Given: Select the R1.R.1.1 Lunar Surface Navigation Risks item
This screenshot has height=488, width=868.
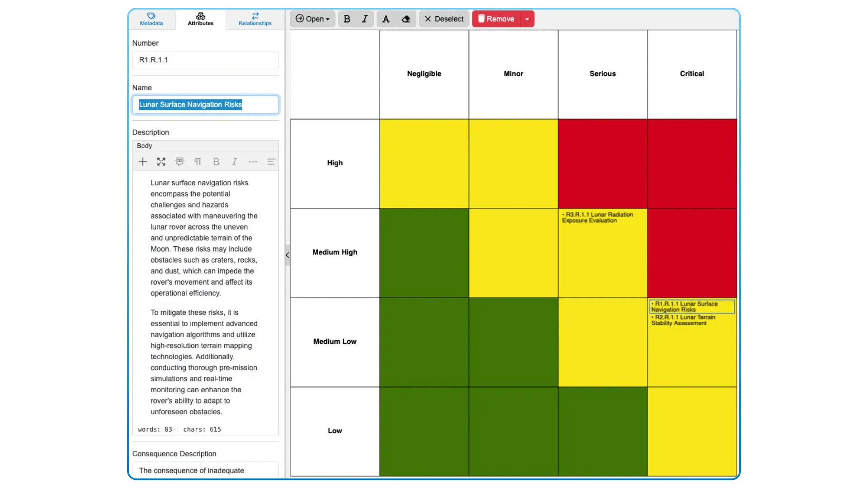Looking at the screenshot, I should click(x=692, y=307).
